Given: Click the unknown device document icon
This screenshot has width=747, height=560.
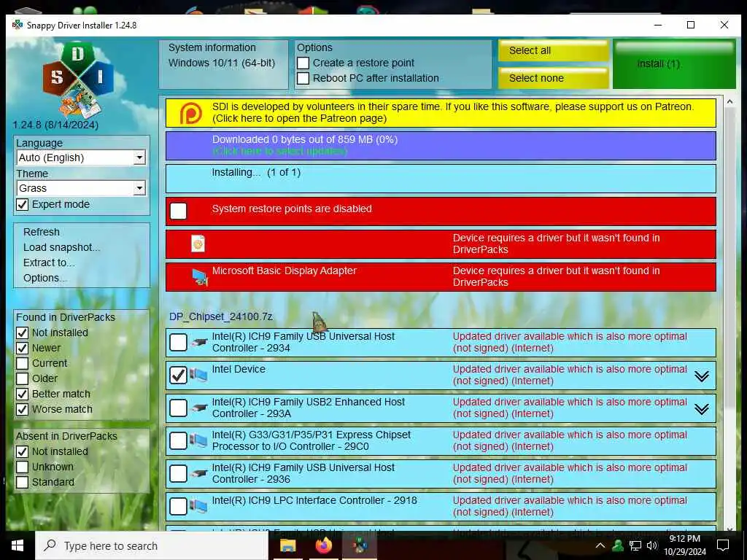Looking at the screenshot, I should click(x=198, y=244).
